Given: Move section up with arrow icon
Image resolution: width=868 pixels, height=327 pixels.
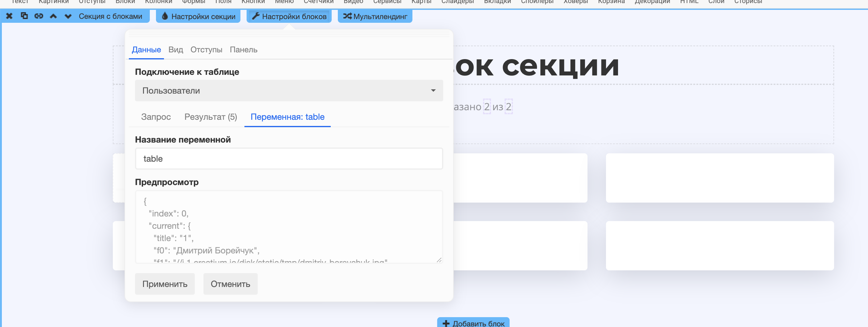Looking at the screenshot, I should pos(53,16).
